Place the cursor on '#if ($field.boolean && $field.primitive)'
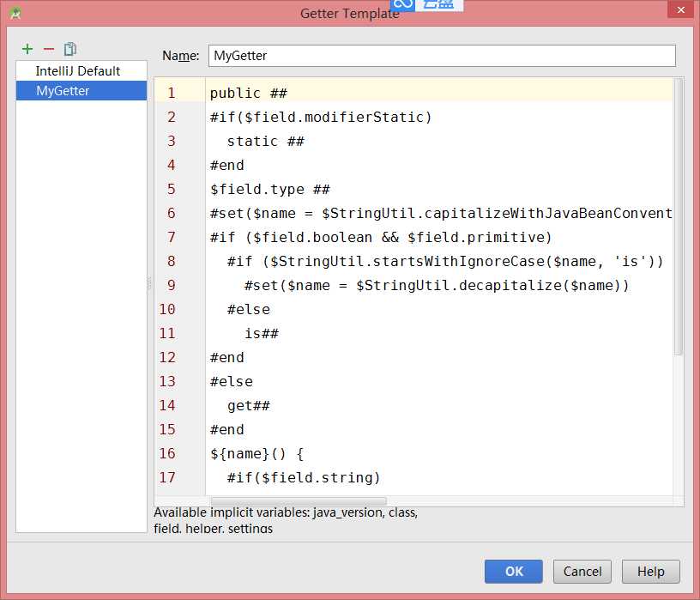Viewport: 700px width, 600px height. coord(381,238)
